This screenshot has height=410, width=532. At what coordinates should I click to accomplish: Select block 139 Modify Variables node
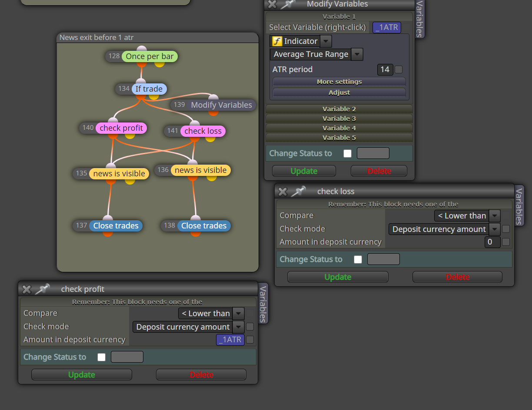point(221,105)
